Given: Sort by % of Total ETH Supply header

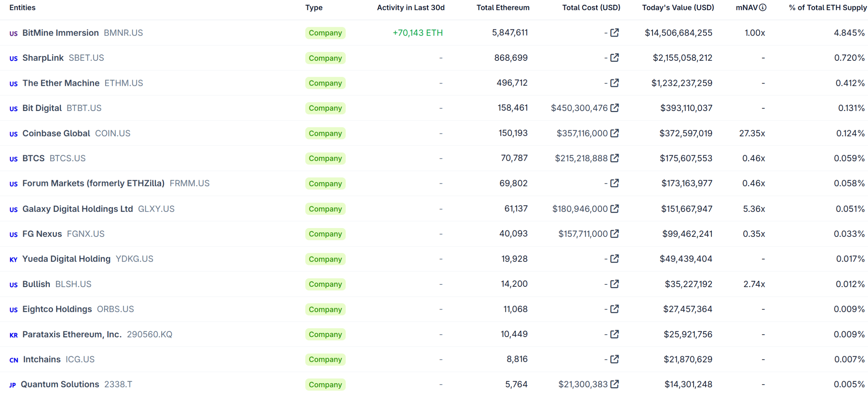Looking at the screenshot, I should pos(828,7).
